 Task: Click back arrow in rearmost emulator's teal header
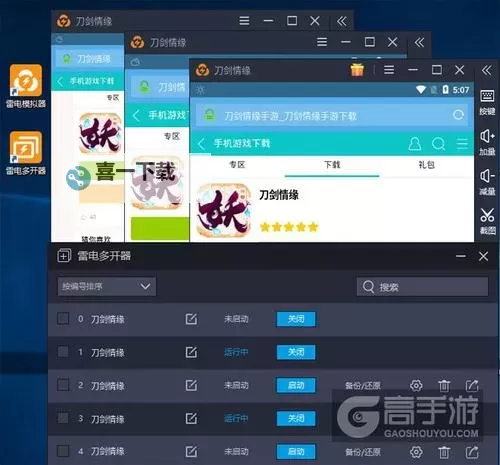[x=60, y=81]
